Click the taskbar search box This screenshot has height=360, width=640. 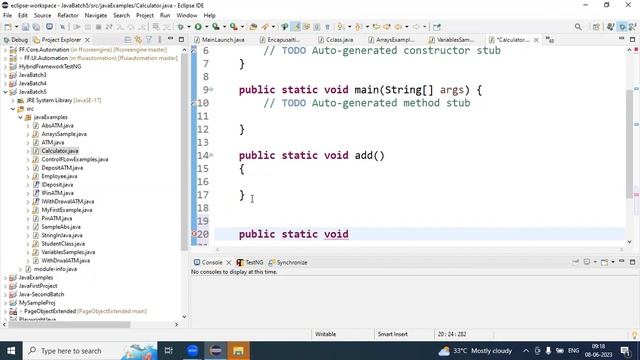(x=90, y=351)
